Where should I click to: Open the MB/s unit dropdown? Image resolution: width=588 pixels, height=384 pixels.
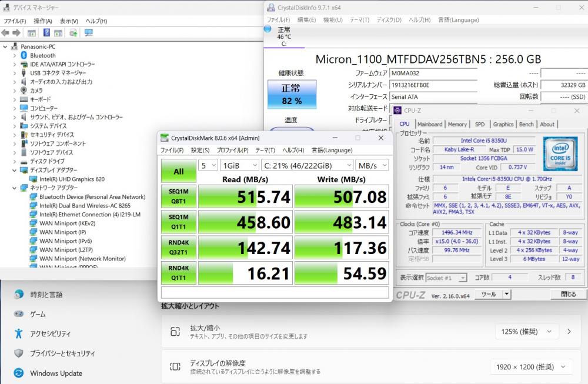(372, 166)
